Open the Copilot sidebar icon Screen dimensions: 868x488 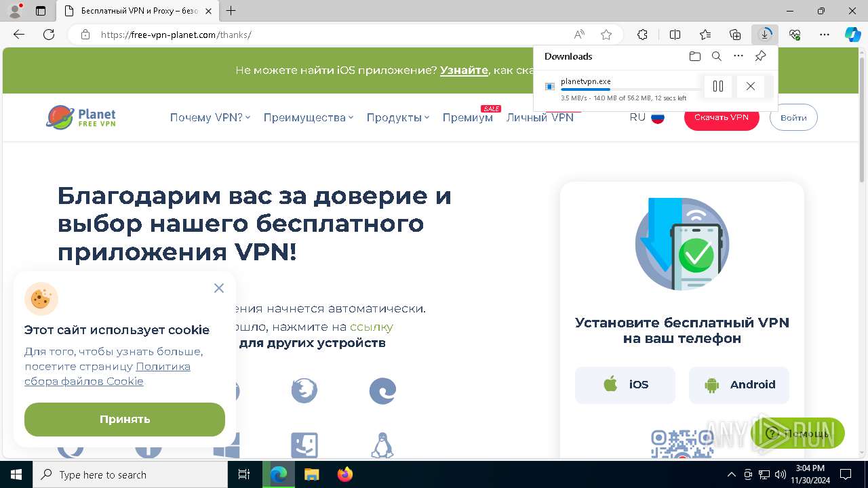(x=853, y=35)
